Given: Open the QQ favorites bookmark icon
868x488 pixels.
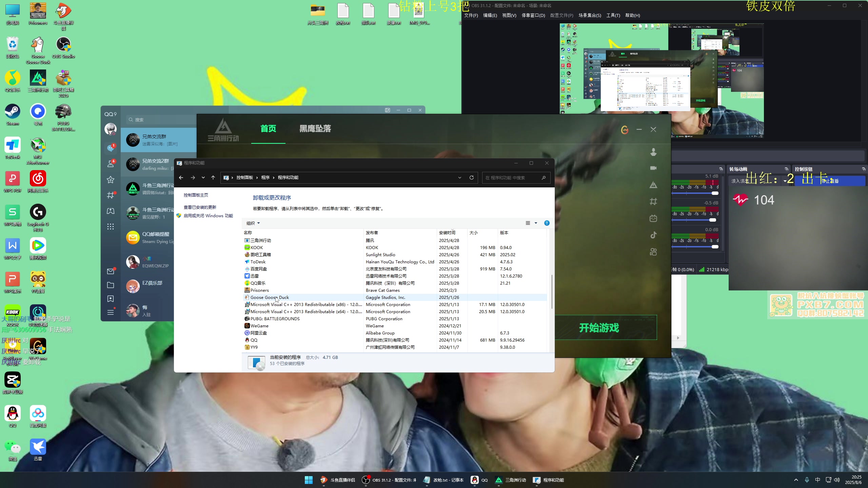Looking at the screenshot, I should tap(111, 299).
